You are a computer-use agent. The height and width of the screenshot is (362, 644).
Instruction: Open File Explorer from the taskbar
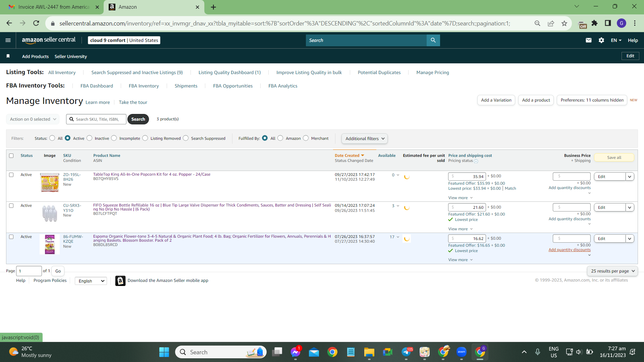pos(369,352)
